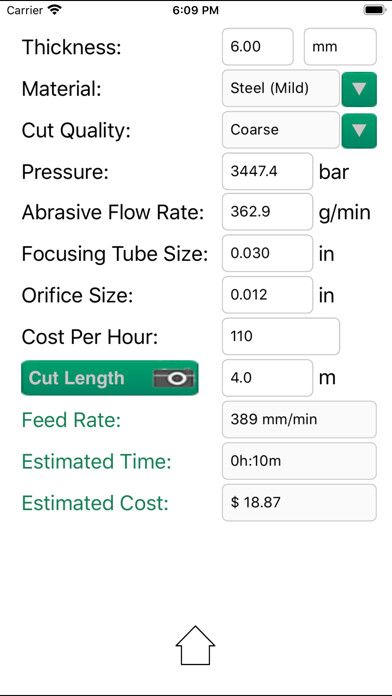Screen dimensions: 392x696
Task: Open the Material dropdown arrow
Action: click(359, 89)
